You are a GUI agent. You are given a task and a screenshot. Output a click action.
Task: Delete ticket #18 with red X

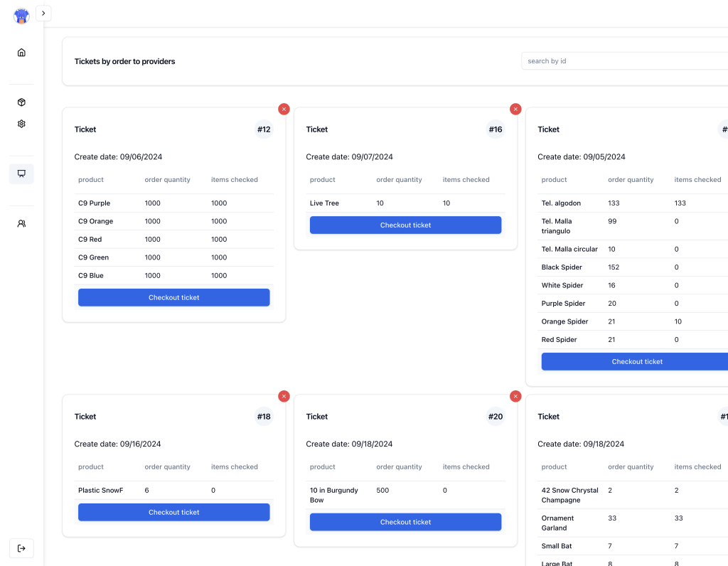click(284, 396)
